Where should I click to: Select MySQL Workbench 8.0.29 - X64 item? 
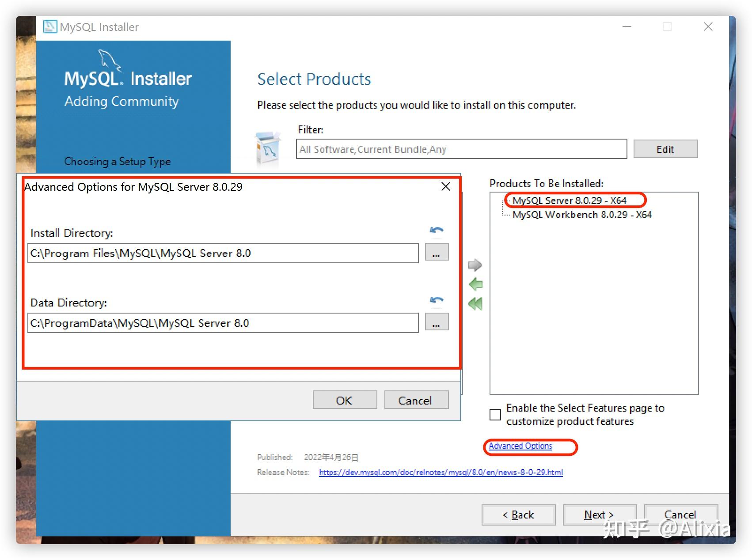582,215
